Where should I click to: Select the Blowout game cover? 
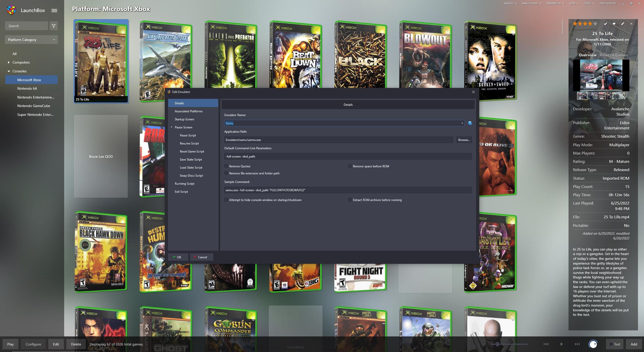[425, 55]
